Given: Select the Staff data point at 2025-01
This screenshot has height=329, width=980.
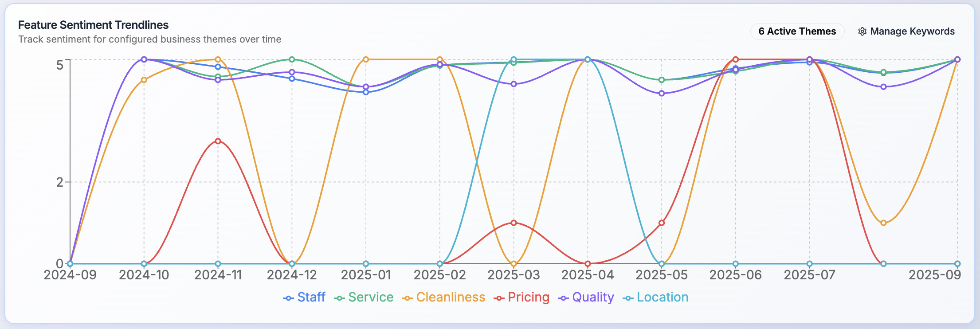Looking at the screenshot, I should (x=366, y=92).
